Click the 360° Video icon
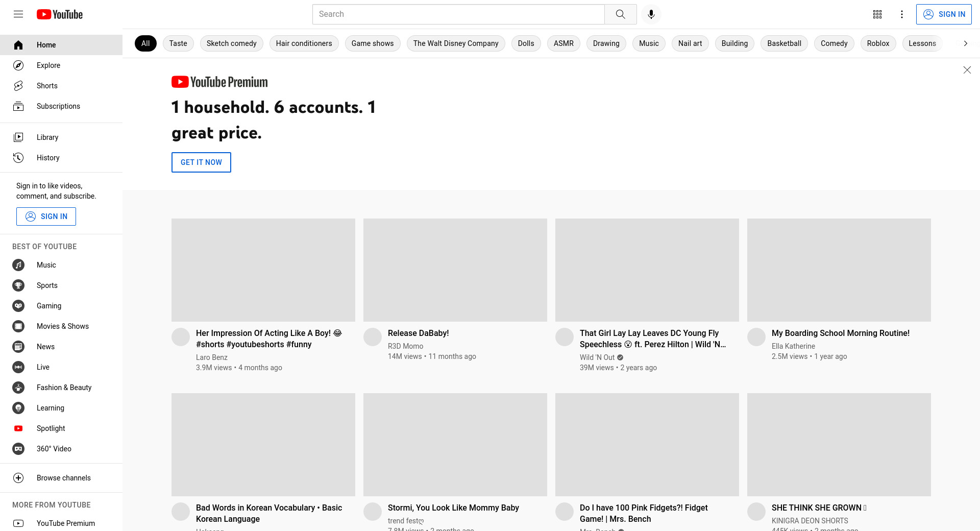The image size is (980, 531). 18,449
